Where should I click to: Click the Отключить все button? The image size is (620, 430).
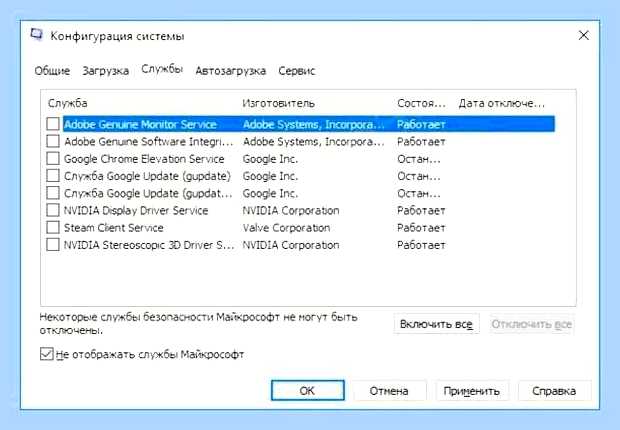(x=532, y=324)
